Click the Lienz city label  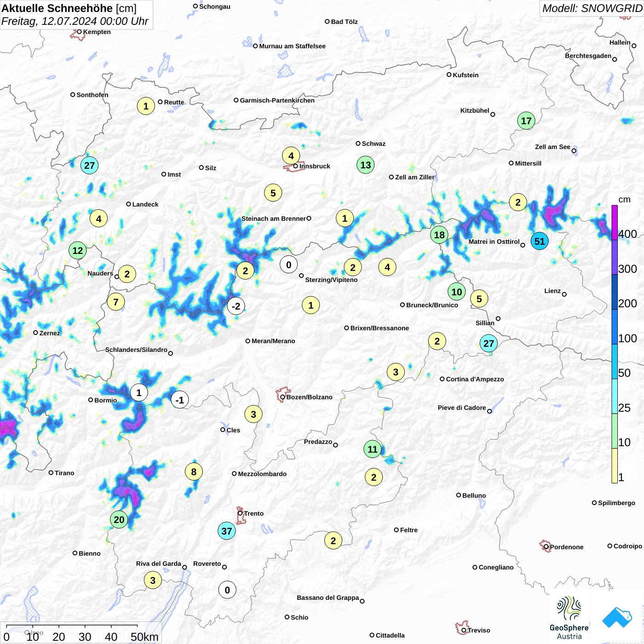(x=552, y=291)
